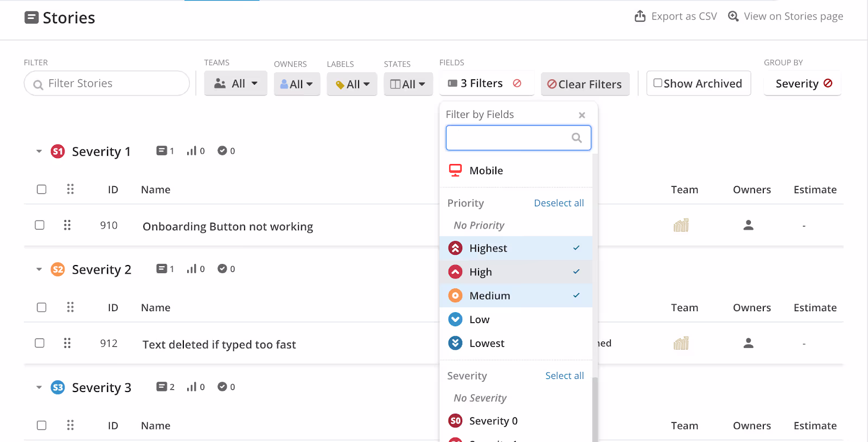Check the select-all box in Severity 2 header
868x442 pixels.
41,307
